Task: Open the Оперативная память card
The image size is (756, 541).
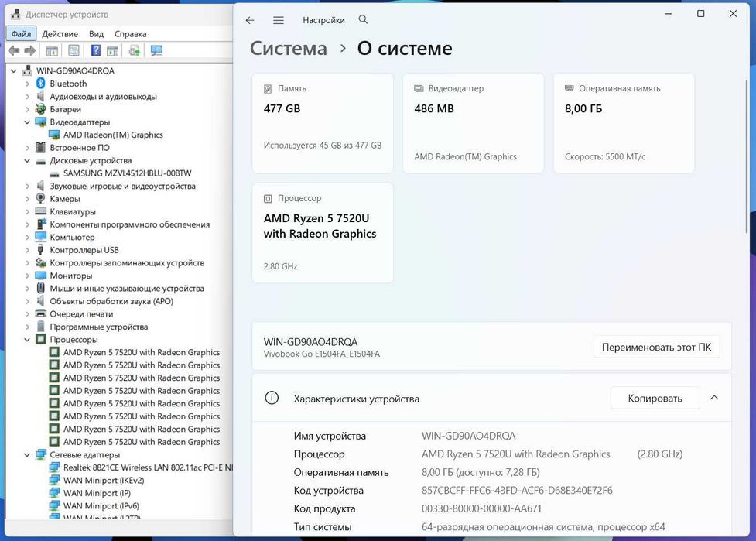Action: pyautogui.click(x=624, y=123)
